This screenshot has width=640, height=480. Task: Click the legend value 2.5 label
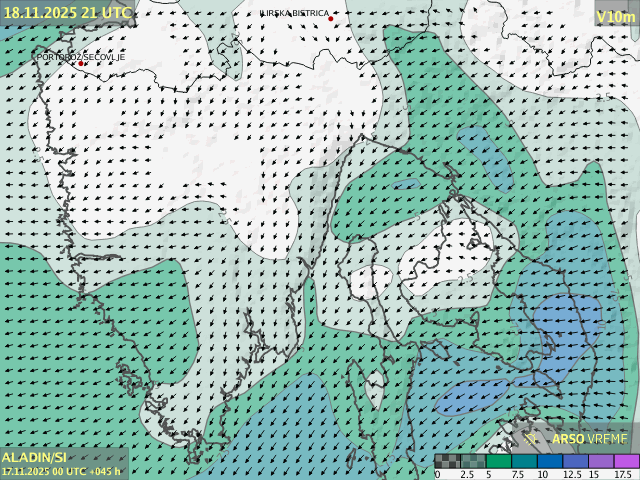click(466, 474)
